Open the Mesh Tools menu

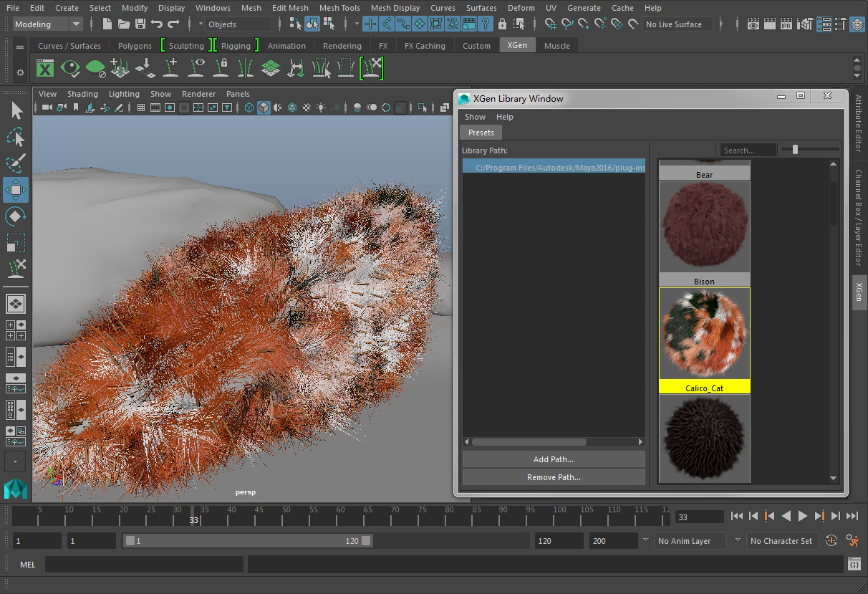point(339,8)
